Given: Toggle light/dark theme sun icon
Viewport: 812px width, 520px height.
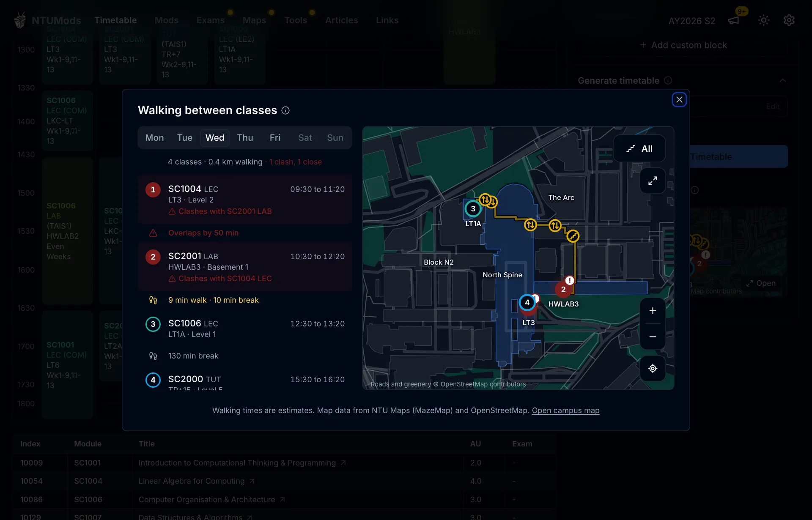Looking at the screenshot, I should point(763,20).
